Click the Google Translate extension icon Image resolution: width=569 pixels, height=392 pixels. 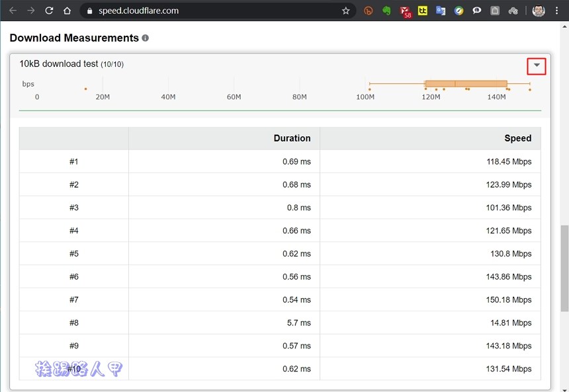coord(441,11)
